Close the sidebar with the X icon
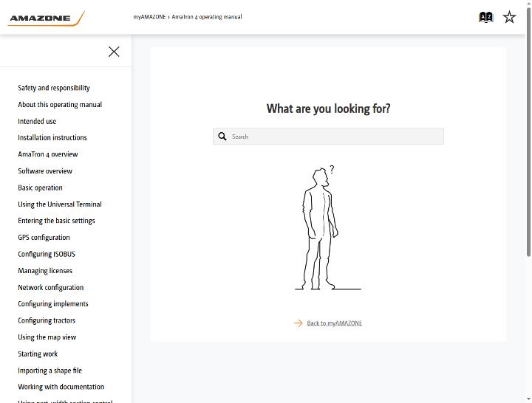Image resolution: width=532 pixels, height=403 pixels. coord(114,52)
